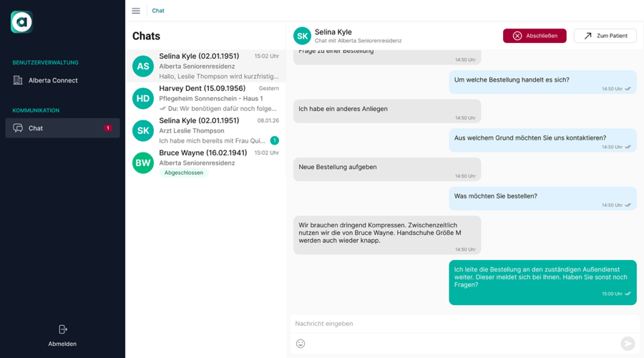Click the unread badge on Leslie Thompson chat
The width and height of the screenshot is (644, 358).
click(x=274, y=140)
